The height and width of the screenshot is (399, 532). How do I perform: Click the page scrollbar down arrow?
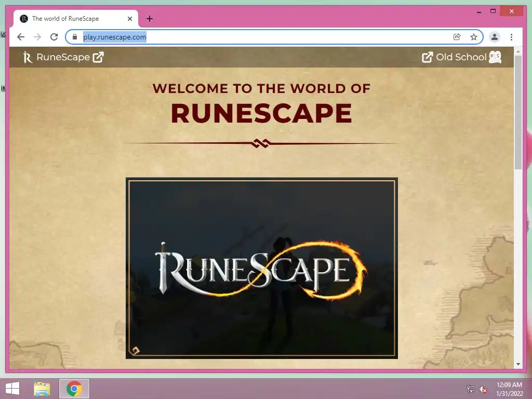[518, 364]
